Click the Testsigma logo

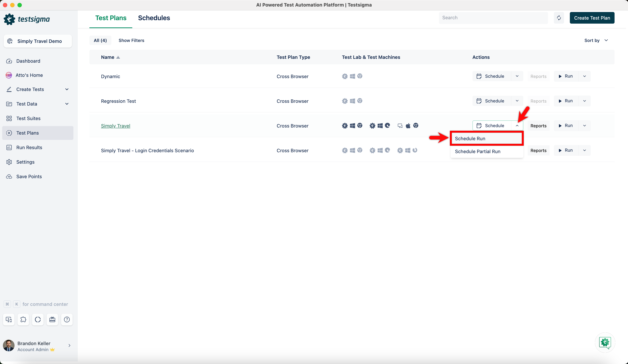27,19
